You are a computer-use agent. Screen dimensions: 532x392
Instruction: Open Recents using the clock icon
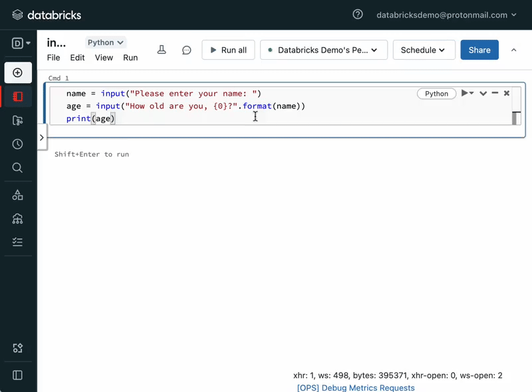pyautogui.click(x=18, y=144)
